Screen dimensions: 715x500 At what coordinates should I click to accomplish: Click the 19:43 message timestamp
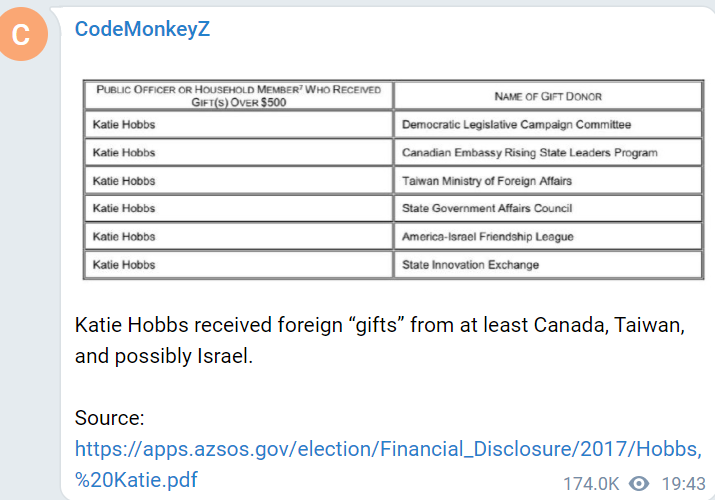(x=683, y=484)
